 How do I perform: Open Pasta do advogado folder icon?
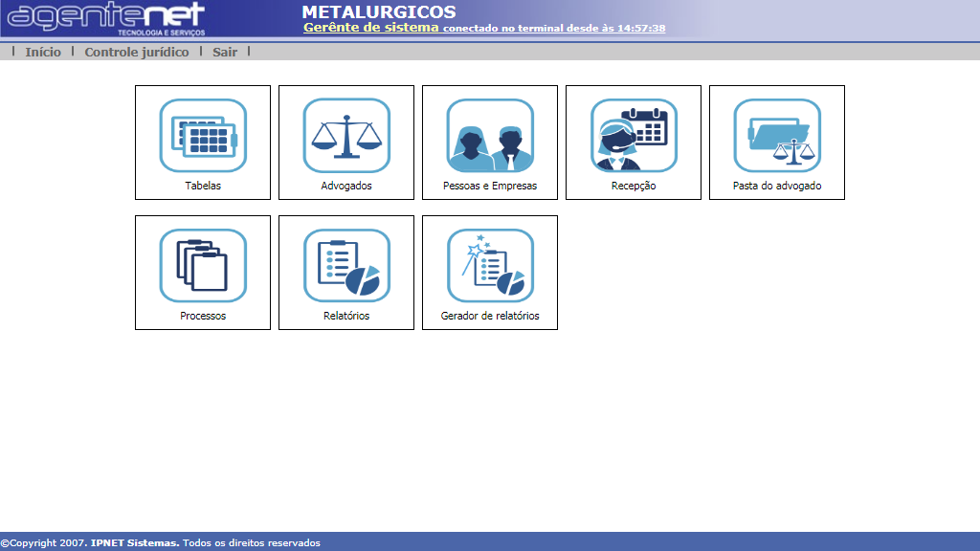(777, 136)
